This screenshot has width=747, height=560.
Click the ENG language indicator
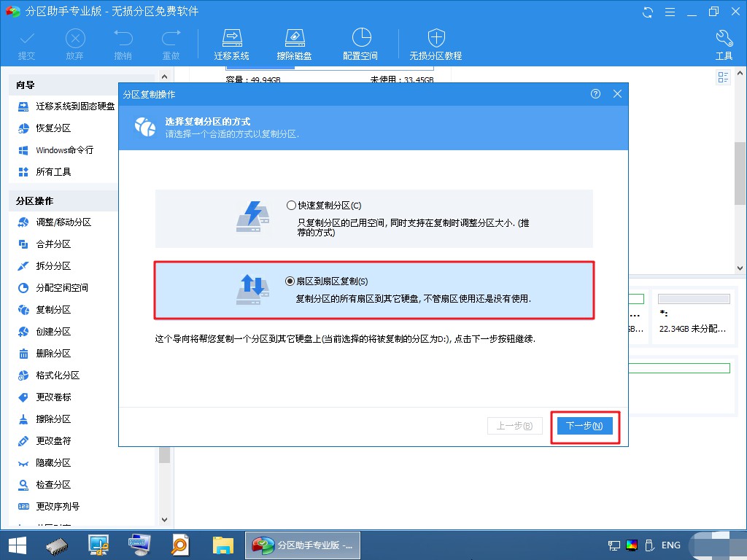coord(671,545)
